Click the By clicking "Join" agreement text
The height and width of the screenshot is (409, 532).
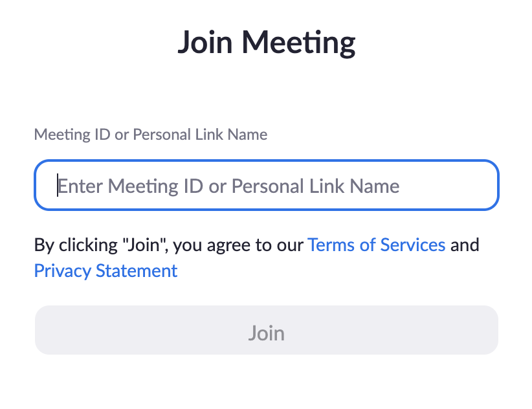104,245
